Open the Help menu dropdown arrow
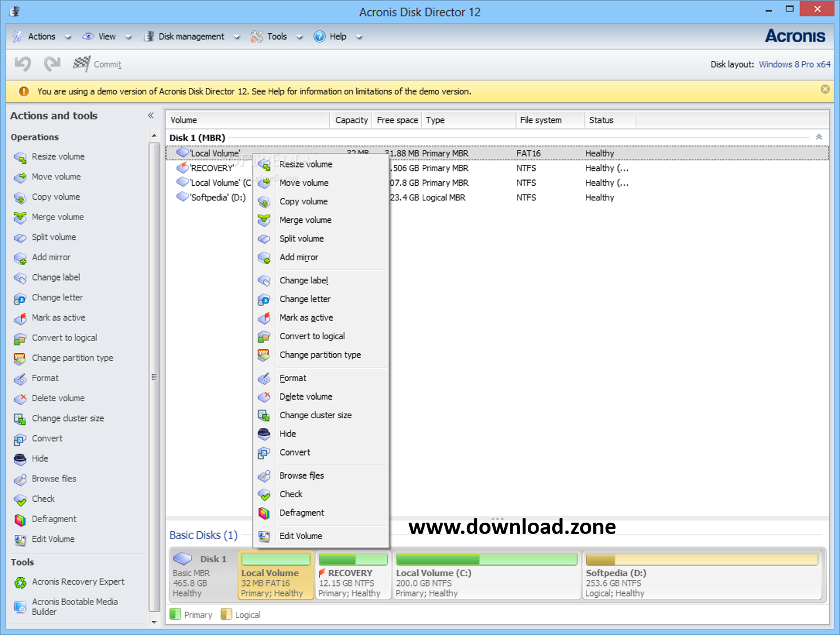The width and height of the screenshot is (840, 635). (x=359, y=37)
